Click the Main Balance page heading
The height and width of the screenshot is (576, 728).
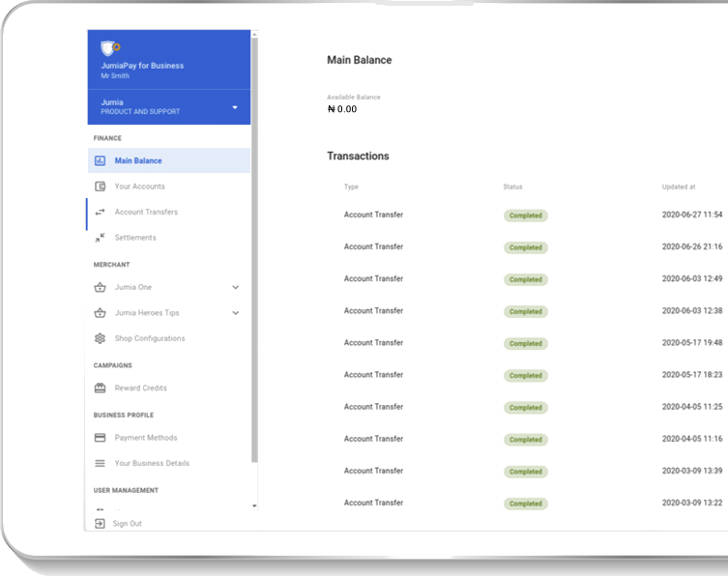pos(360,60)
